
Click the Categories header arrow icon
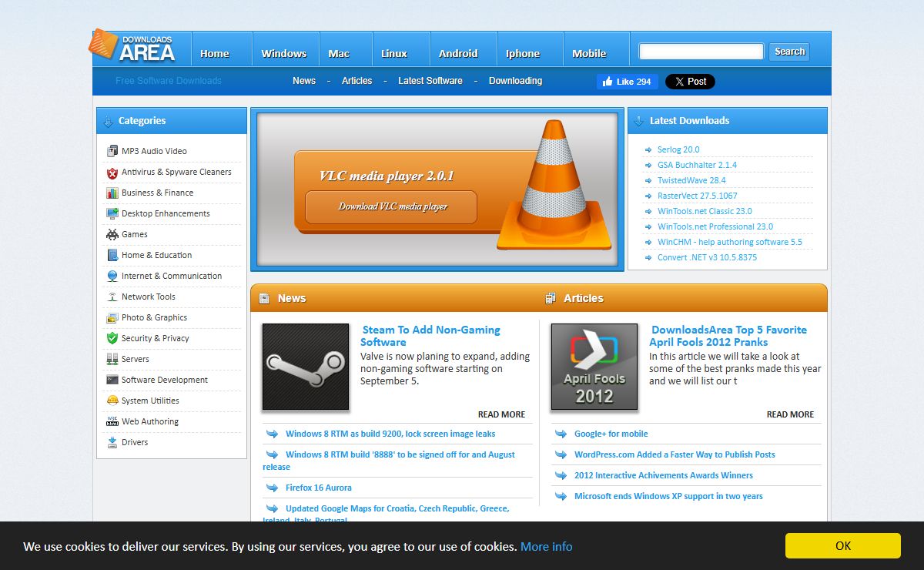[x=107, y=121]
